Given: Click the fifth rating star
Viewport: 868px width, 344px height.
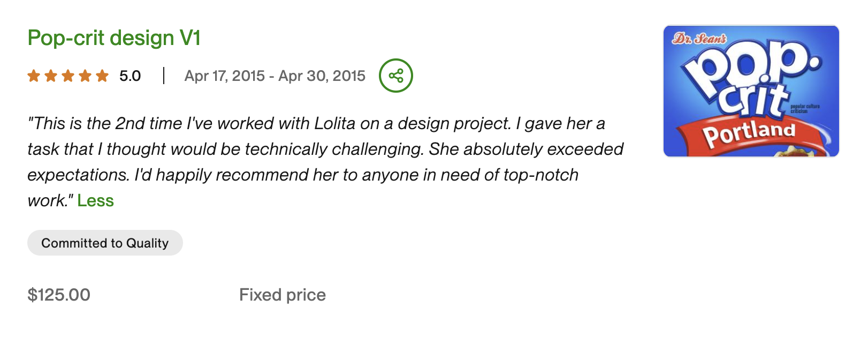Looking at the screenshot, I should click(102, 76).
